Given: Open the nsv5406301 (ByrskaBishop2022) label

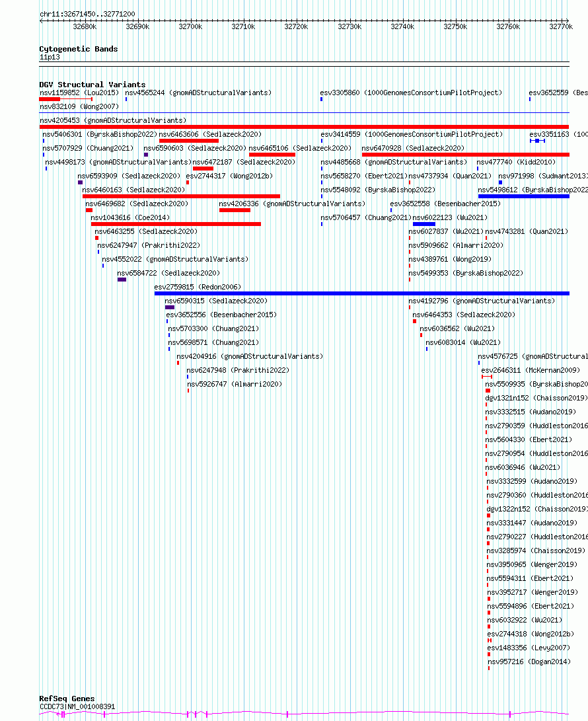Looking at the screenshot, I should (100, 134).
